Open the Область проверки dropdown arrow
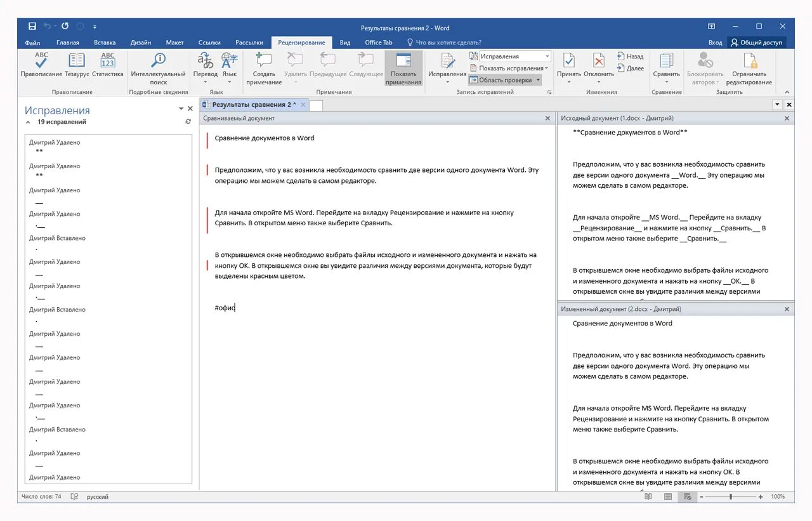812x521 pixels. click(x=538, y=80)
